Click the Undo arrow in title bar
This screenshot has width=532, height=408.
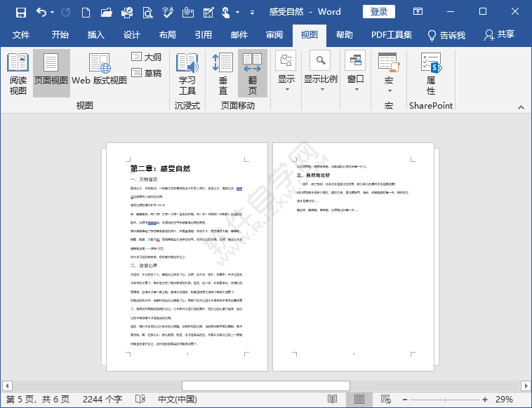tap(41, 12)
